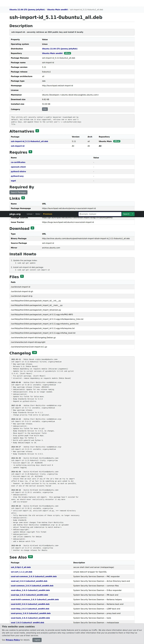Click the Search Packages button
The height and width of the screenshot is (644, 144).
click(x=19, y=192)
